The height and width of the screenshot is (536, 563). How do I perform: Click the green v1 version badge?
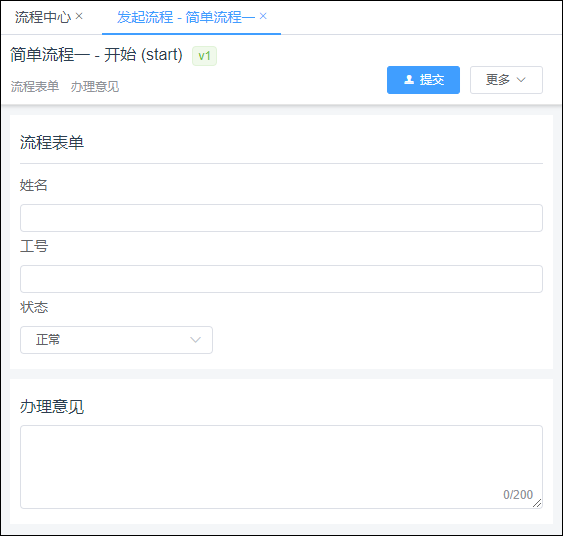[204, 56]
